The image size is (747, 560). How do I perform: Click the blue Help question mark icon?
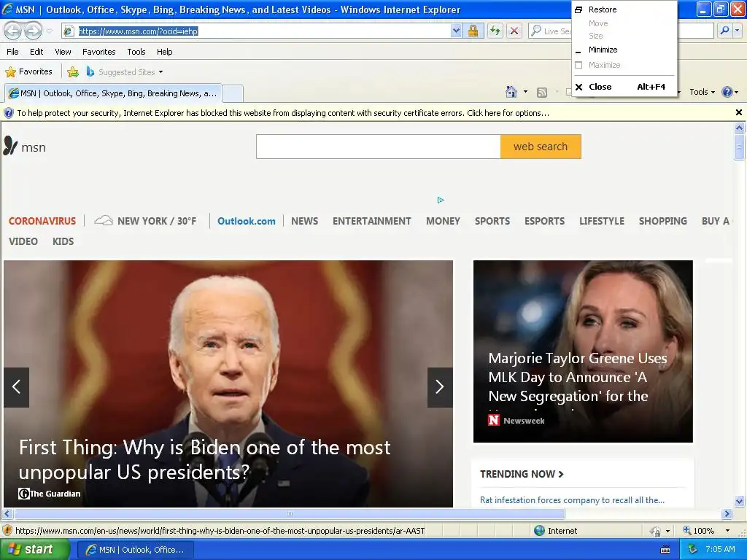(727, 92)
